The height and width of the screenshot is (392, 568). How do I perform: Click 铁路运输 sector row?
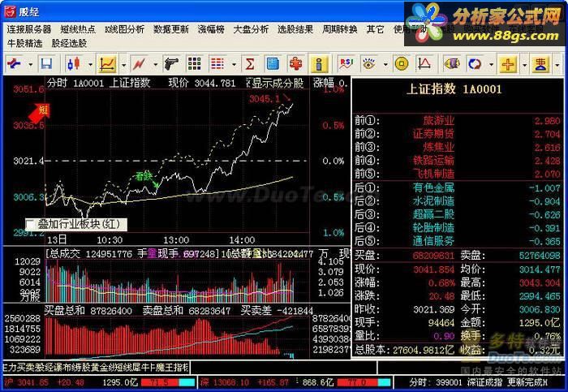(x=458, y=161)
